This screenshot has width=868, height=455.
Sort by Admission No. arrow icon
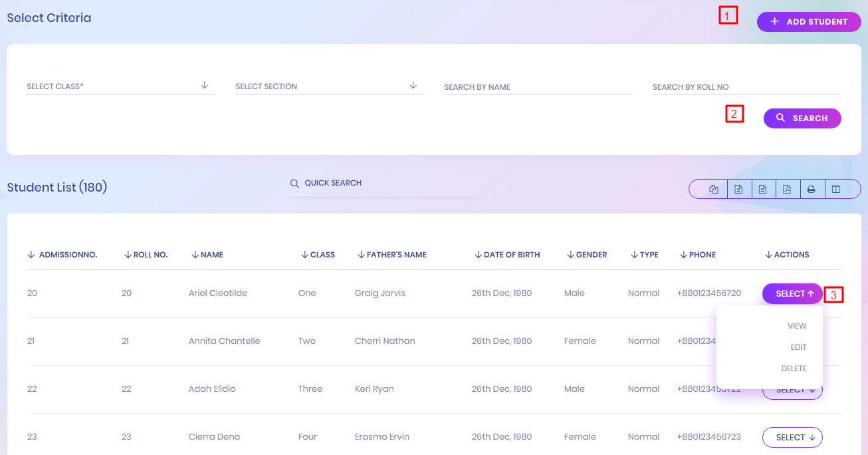click(31, 255)
